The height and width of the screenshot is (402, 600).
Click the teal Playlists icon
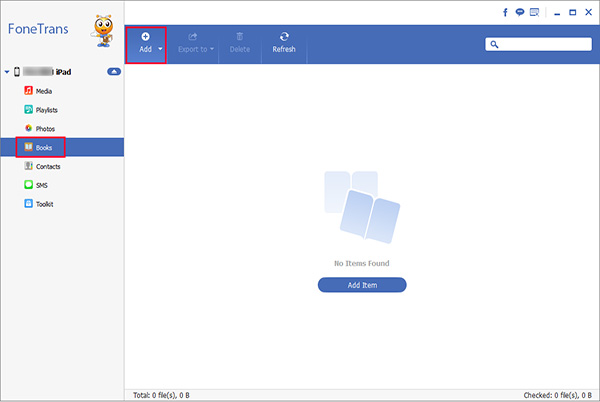[x=28, y=109]
